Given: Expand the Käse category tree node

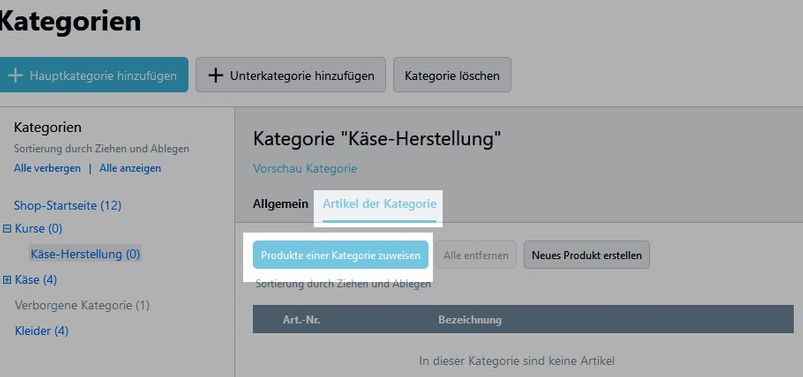Looking at the screenshot, I should point(7,280).
